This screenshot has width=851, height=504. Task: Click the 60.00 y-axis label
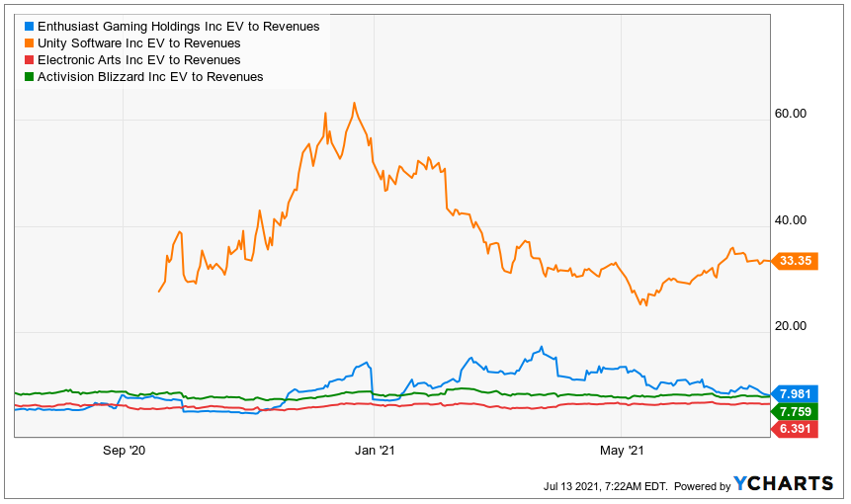791,114
